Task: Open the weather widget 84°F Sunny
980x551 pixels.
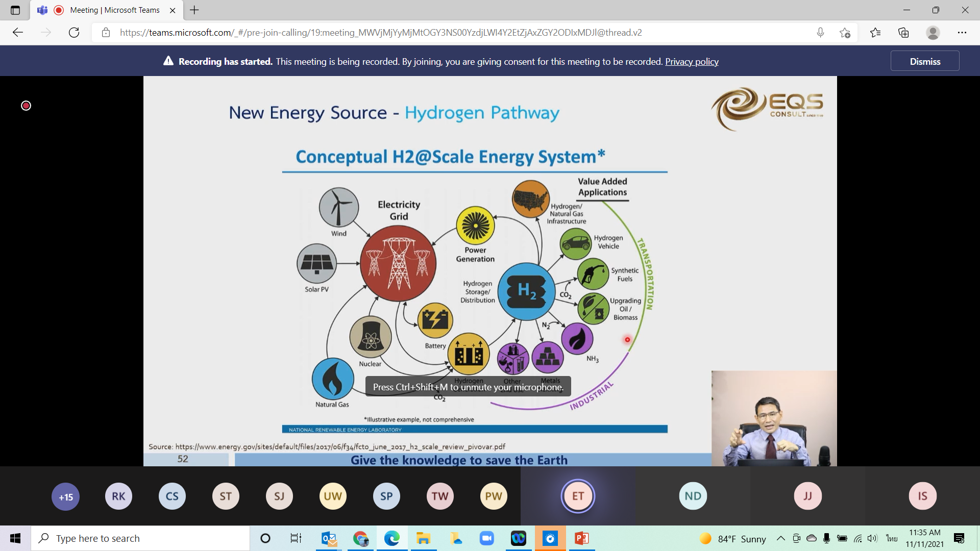Action: click(x=733, y=539)
